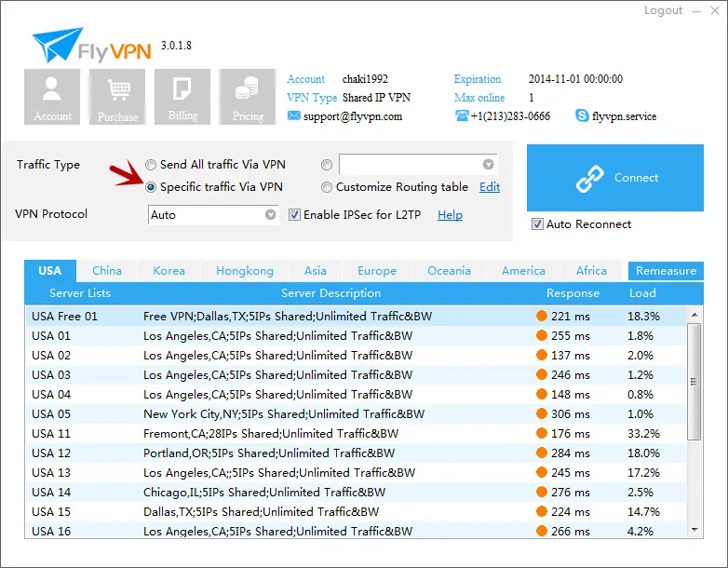Viewport: 728px width, 568px height.
Task: Click the Connect button
Action: pos(615,178)
